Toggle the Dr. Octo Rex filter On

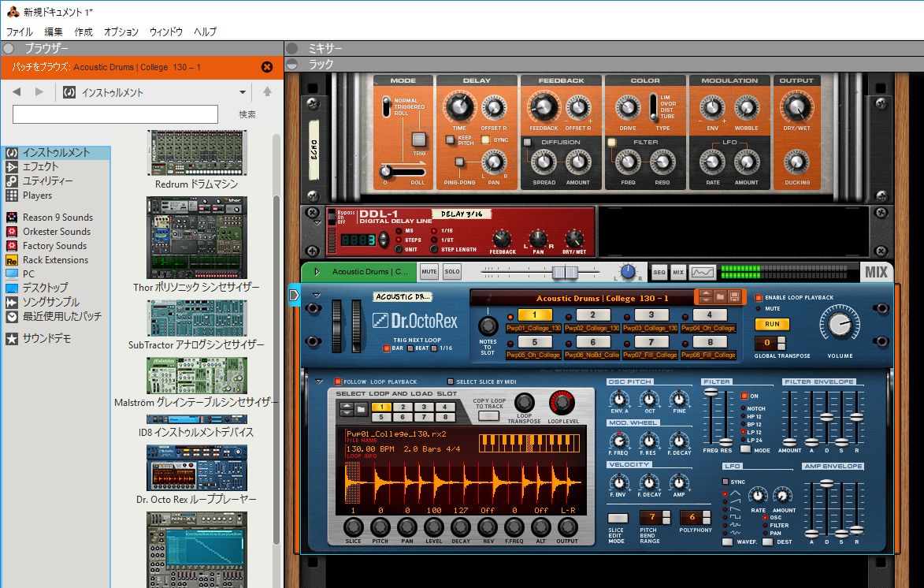(x=744, y=396)
